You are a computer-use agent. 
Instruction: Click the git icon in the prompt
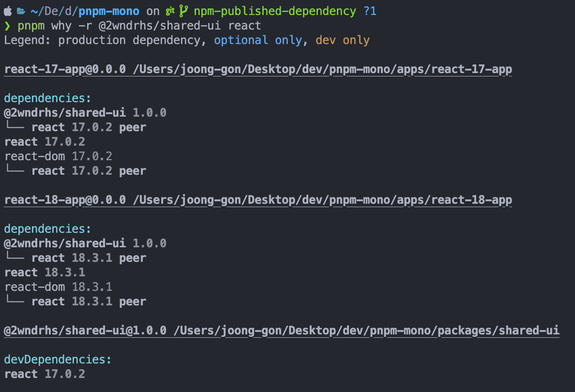point(170,11)
